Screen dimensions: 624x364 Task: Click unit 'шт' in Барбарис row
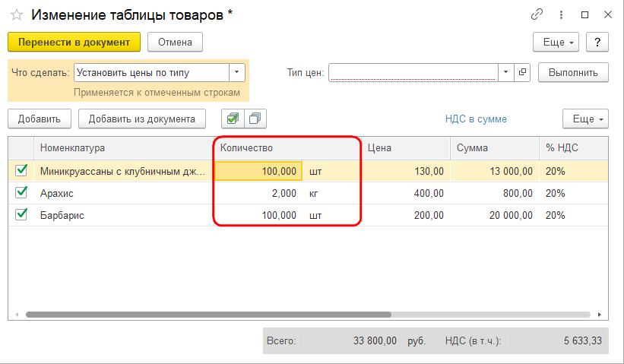[331, 215]
